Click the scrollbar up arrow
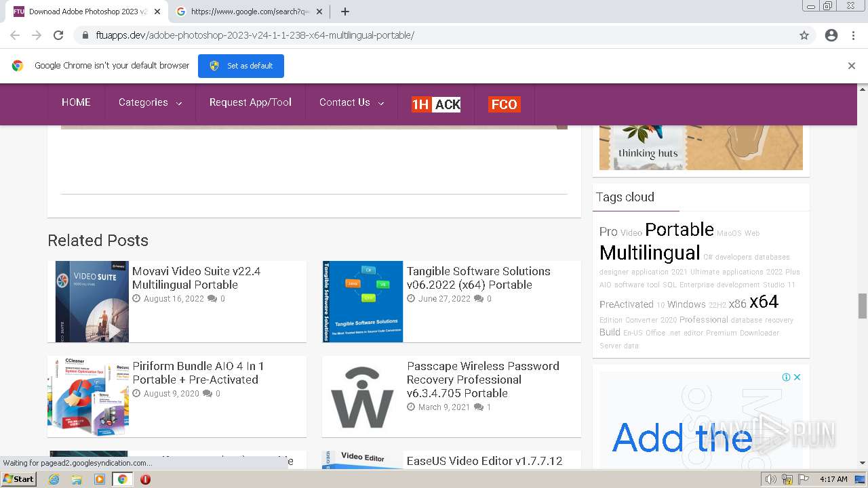This screenshot has height=488, width=868. 863,89
